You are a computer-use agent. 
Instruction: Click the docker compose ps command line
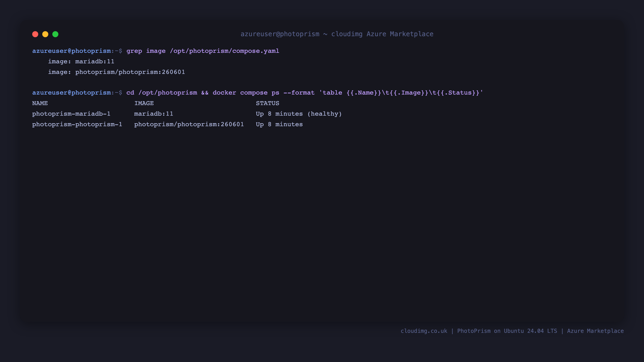tap(305, 93)
